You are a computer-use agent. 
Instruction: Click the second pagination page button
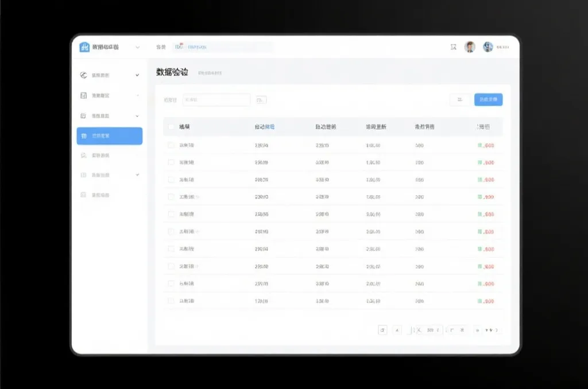click(397, 330)
